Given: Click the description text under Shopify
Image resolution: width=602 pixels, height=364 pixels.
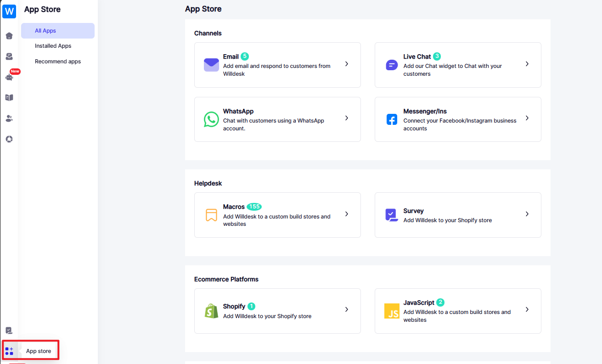Looking at the screenshot, I should tap(267, 316).
